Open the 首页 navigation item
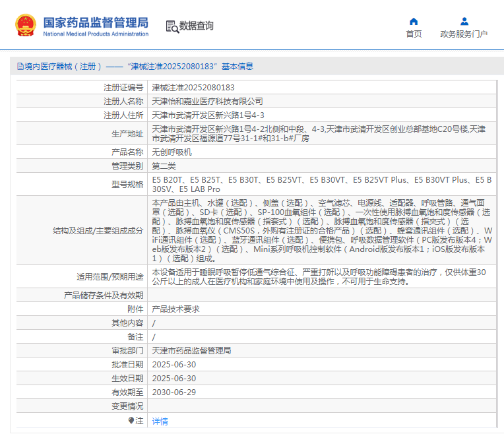 tap(414, 34)
